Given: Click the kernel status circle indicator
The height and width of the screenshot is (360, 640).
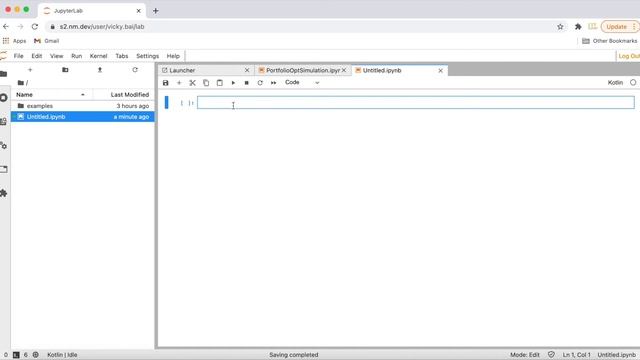Looking at the screenshot, I should click(633, 82).
